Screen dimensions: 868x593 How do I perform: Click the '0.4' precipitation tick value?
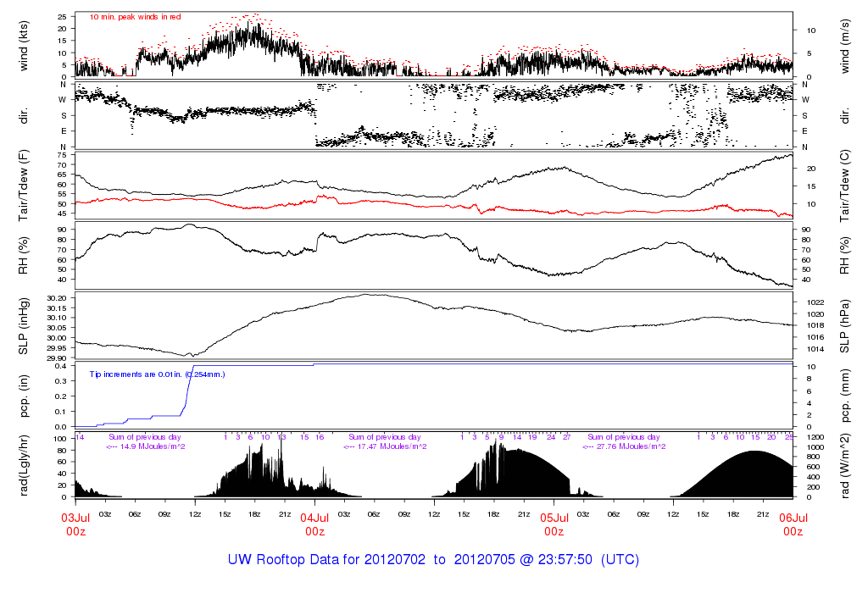click(61, 366)
